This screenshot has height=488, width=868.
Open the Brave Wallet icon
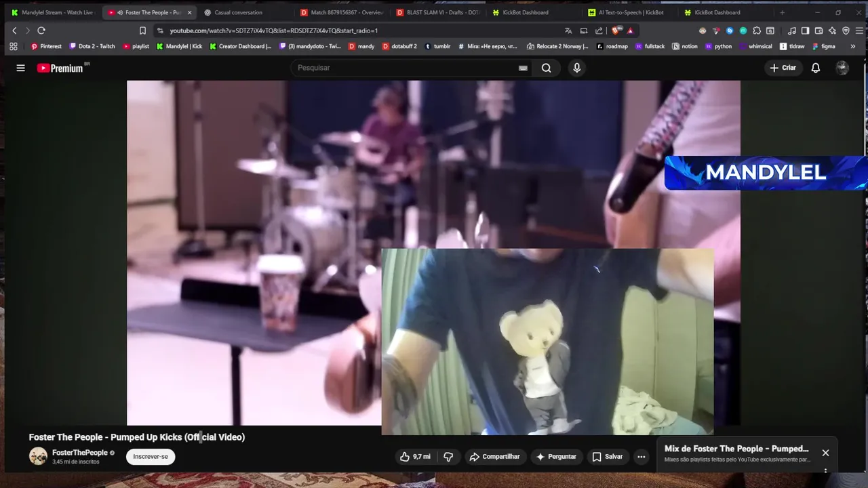(818, 30)
